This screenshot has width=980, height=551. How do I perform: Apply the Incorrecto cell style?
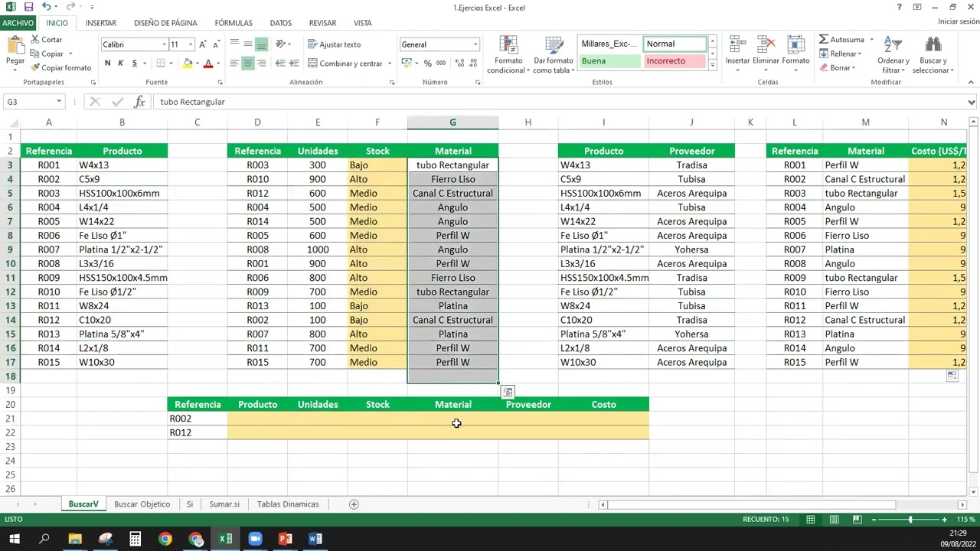click(x=674, y=61)
